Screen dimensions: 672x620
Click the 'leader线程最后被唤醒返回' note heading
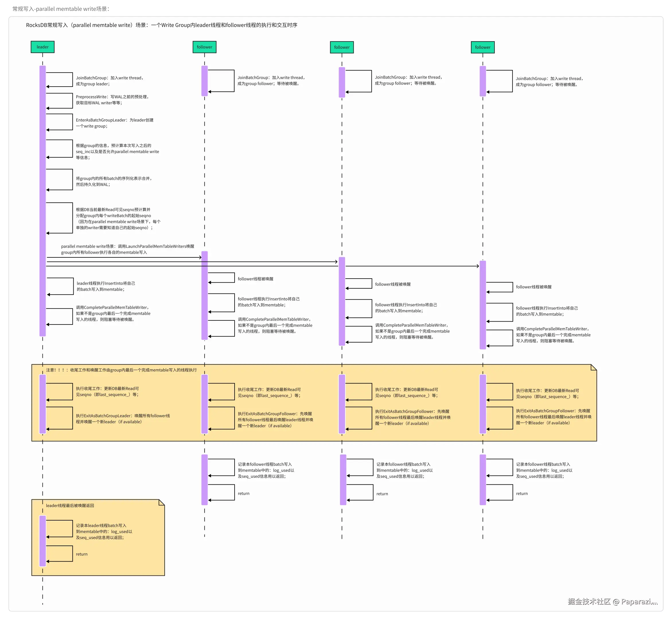[70, 506]
